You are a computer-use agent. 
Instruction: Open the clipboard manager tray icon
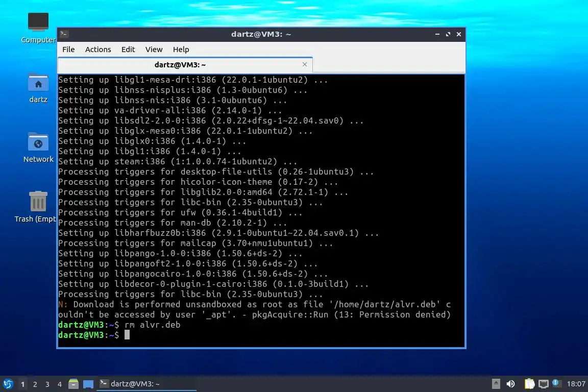529,384
